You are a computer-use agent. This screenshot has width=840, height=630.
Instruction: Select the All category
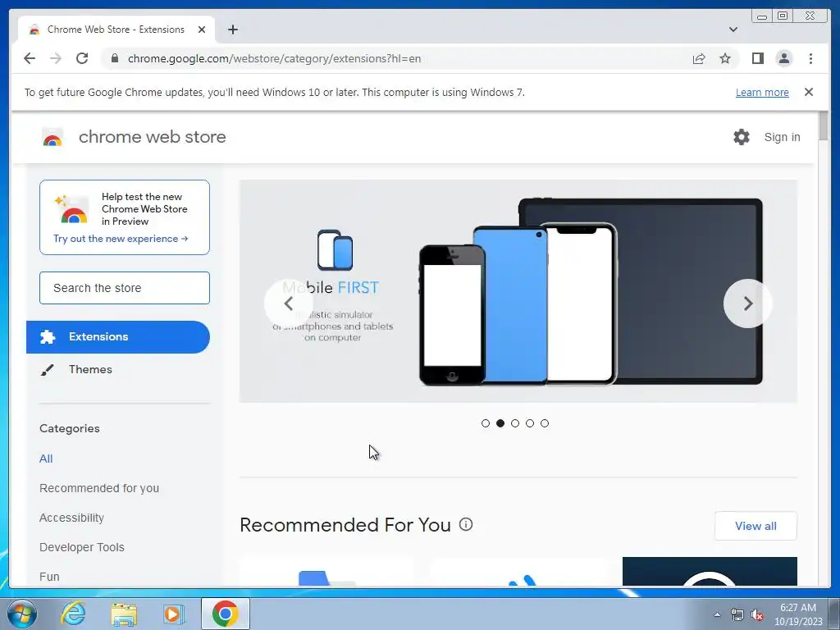[x=46, y=459]
